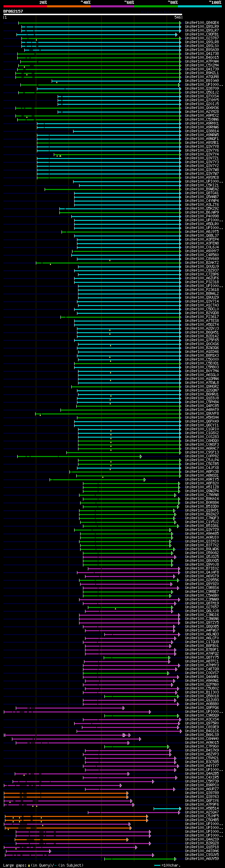Open hit UniRef100_Q84QE4
This screenshot has height=868, width=225.
pos(202,23)
